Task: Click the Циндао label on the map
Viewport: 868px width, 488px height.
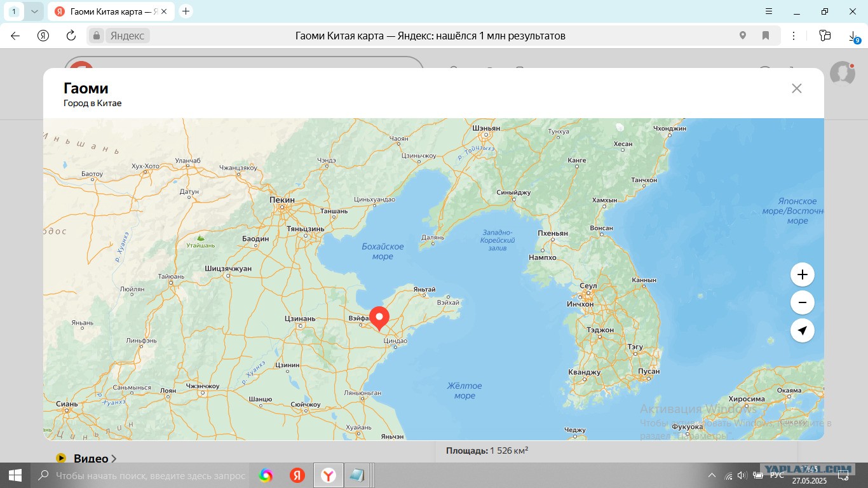Action: [x=395, y=341]
